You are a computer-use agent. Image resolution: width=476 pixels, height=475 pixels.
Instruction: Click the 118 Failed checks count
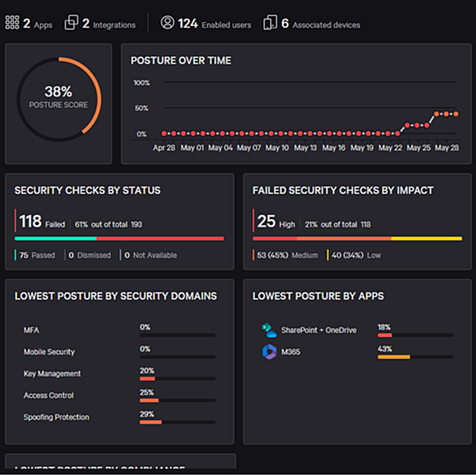[42, 222]
